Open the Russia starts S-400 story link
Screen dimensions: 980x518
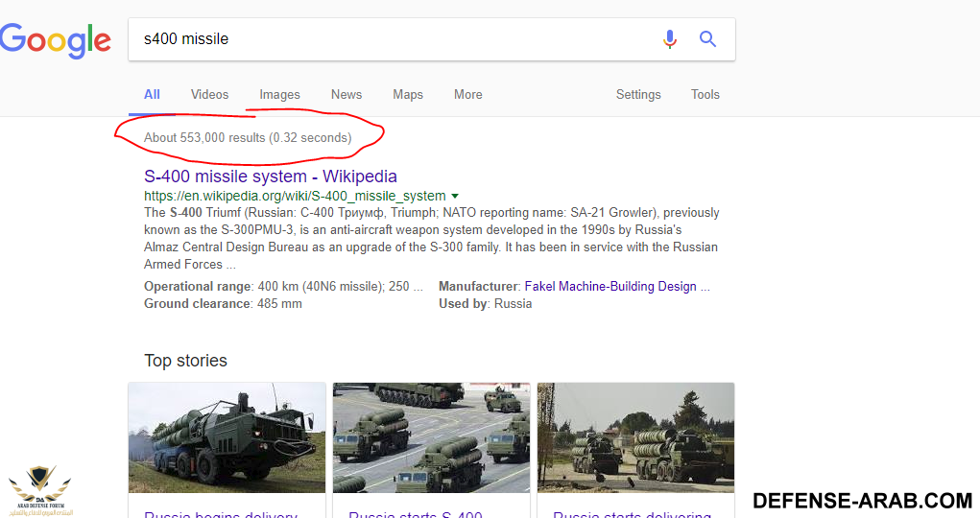415,513
